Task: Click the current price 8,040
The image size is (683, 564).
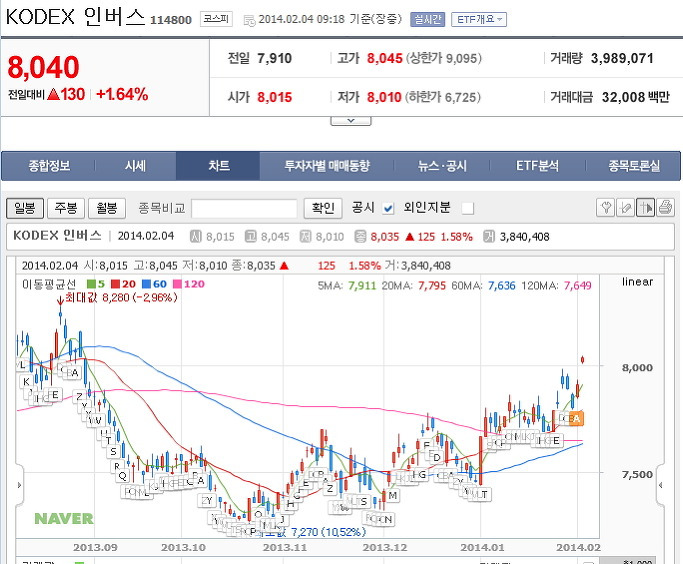Action: (x=43, y=68)
